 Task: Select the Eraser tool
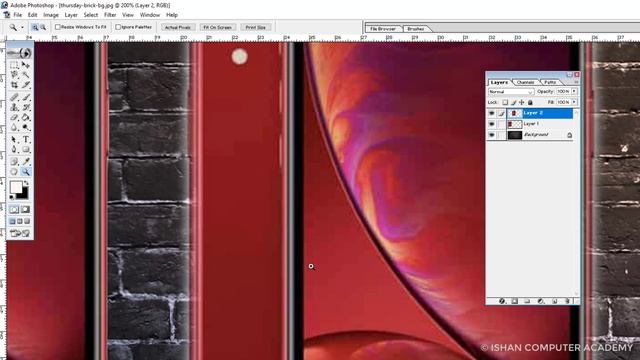(x=14, y=118)
